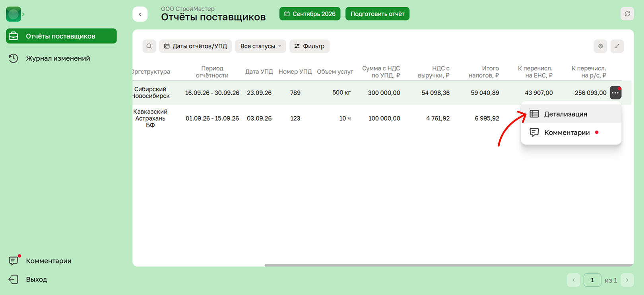The height and width of the screenshot is (295, 644).
Task: Click УПД number 789 cell
Action: [x=295, y=93]
